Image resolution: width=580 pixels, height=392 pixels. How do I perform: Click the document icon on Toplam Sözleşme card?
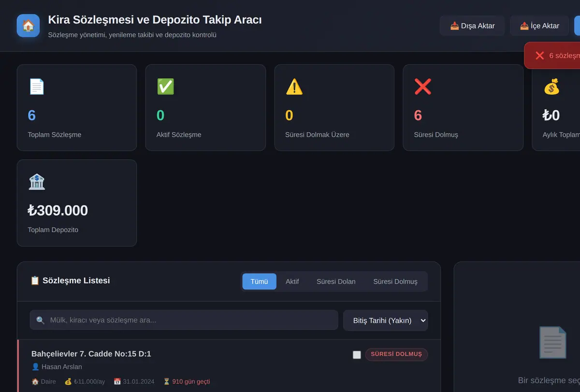tap(37, 87)
